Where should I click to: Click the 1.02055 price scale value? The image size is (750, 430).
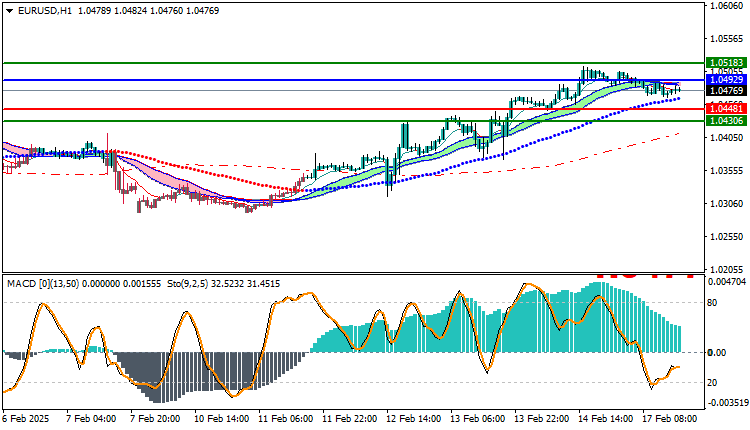coord(727,269)
